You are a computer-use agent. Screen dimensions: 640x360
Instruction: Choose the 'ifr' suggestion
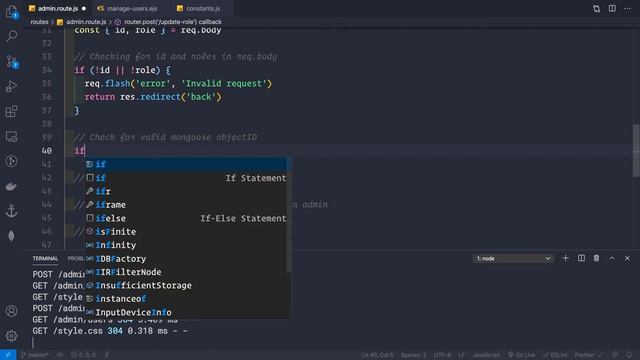coord(186,191)
